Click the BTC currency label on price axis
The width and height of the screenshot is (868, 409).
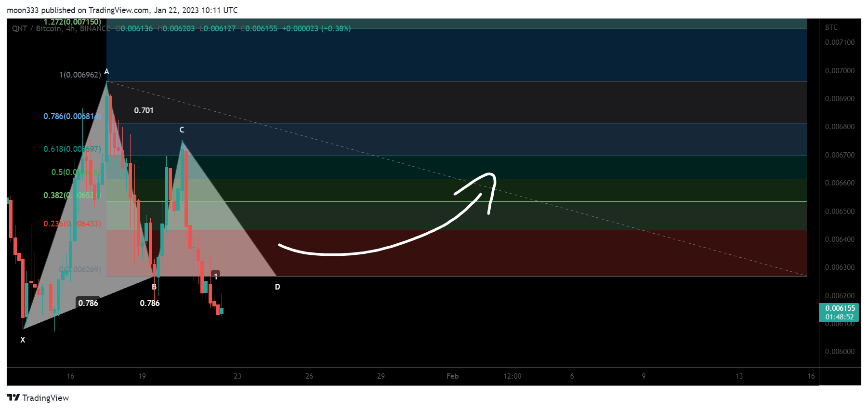[x=831, y=27]
